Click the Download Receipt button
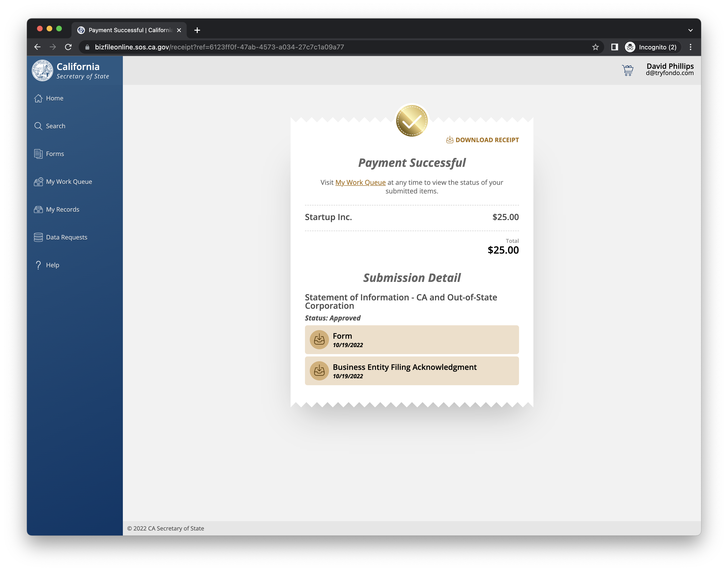The image size is (728, 571). 483,140
